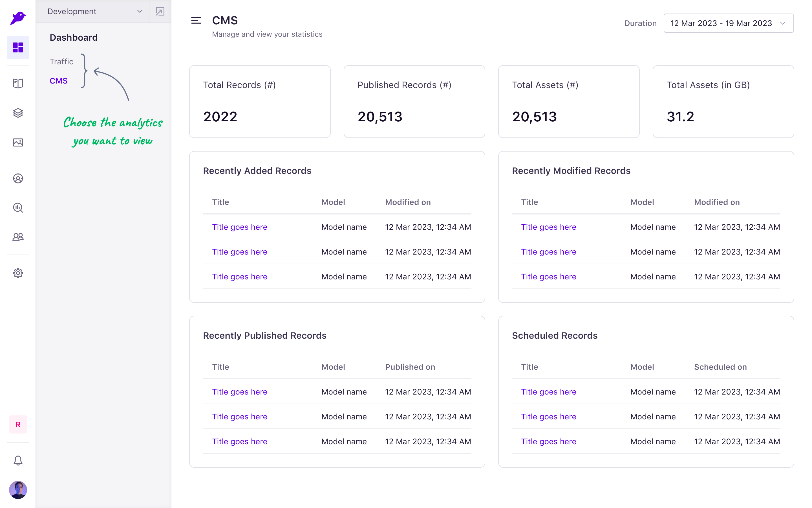Click the purple bird logo icon

click(18, 18)
